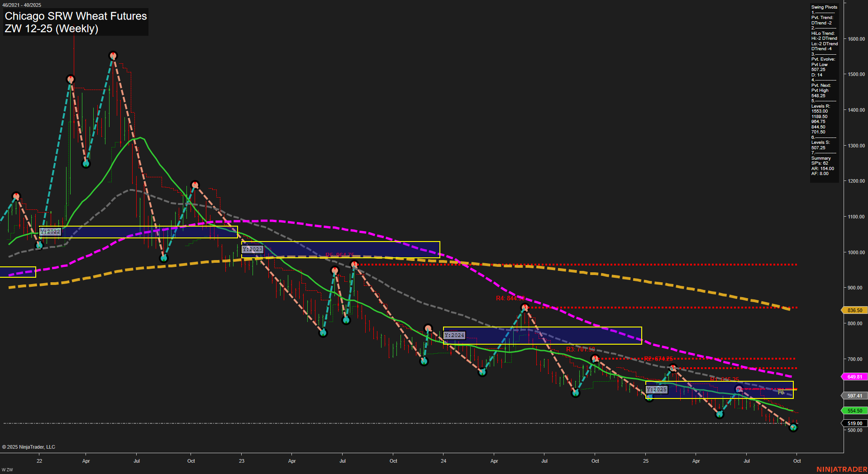Click the red pivot marker above the Y:2024 box

click(428, 328)
